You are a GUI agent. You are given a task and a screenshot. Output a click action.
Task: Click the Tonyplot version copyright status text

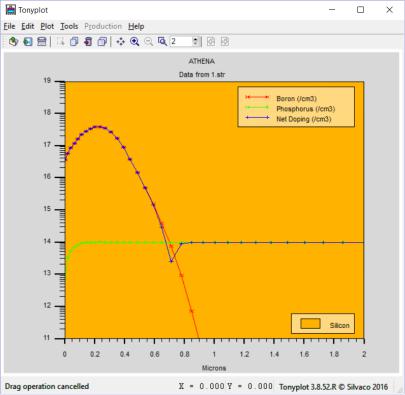tap(334, 387)
